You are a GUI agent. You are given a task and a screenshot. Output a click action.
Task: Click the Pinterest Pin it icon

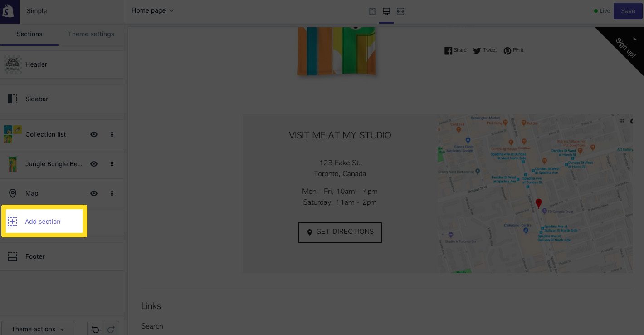pyautogui.click(x=507, y=50)
